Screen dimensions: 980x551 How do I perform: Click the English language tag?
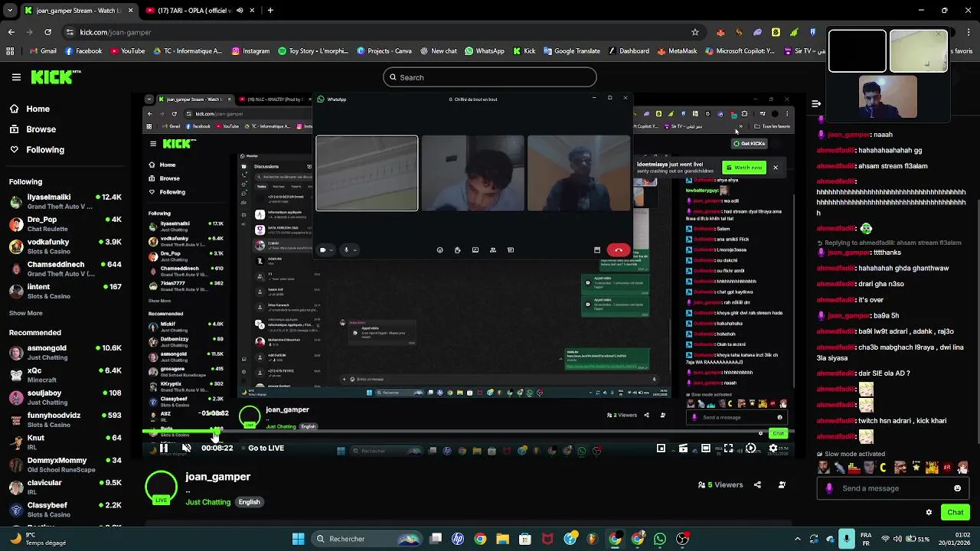click(249, 502)
